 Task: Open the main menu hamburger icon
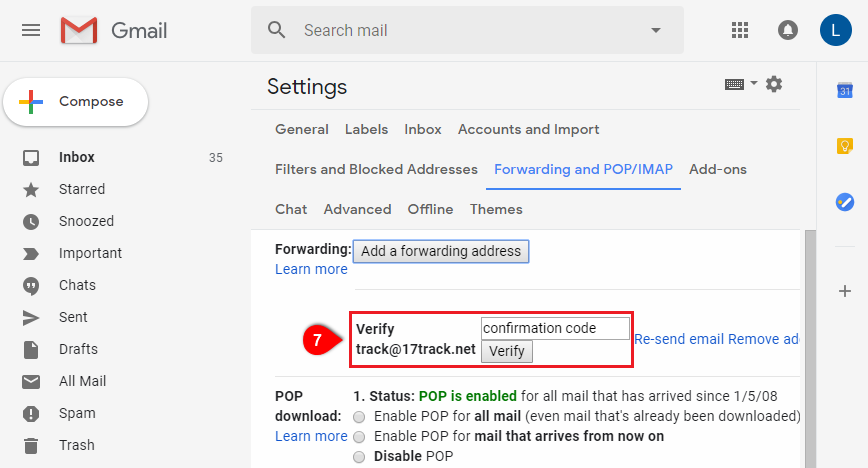[31, 30]
